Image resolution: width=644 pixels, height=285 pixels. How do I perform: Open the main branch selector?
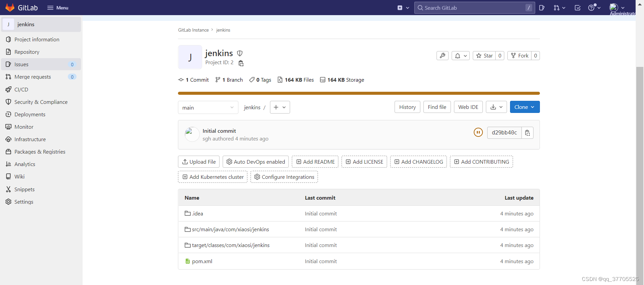[x=208, y=107]
